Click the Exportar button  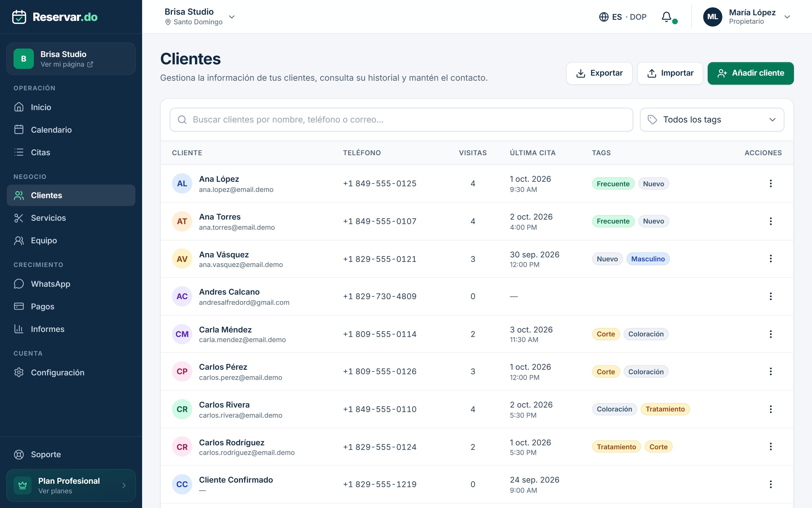pos(599,73)
